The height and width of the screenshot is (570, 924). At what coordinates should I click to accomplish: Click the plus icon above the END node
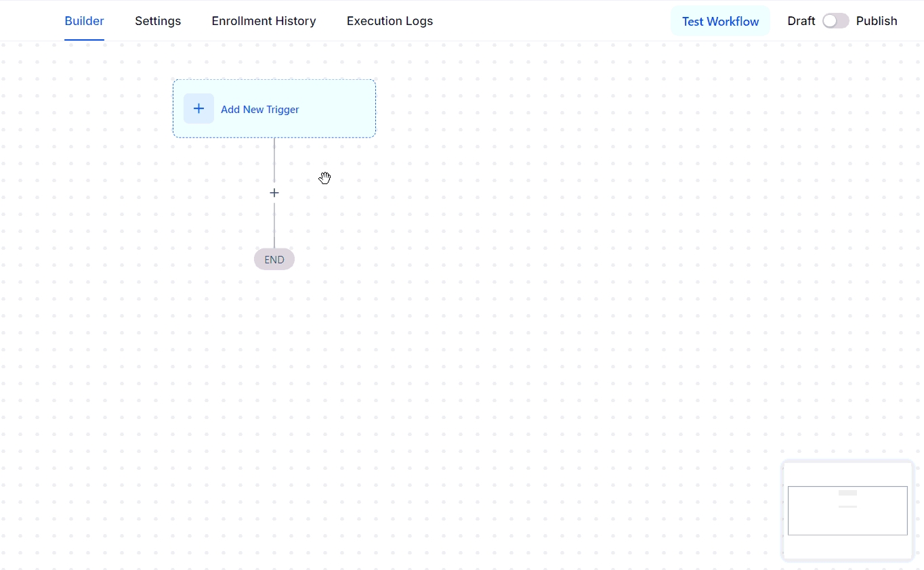(x=274, y=193)
